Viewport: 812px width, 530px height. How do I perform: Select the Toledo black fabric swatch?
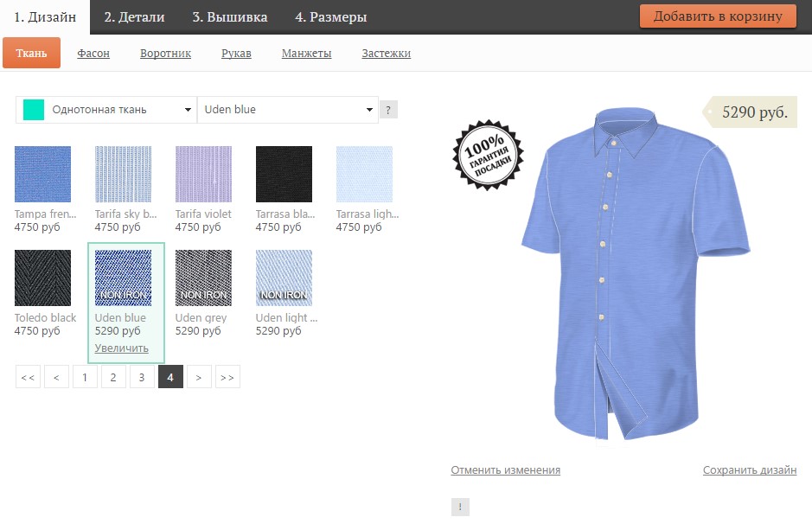[43, 278]
